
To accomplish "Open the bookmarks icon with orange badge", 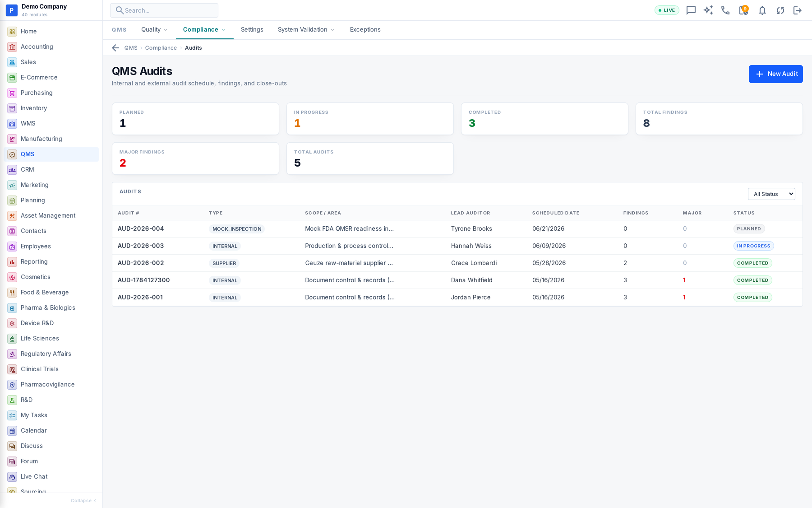I will pos(743,10).
